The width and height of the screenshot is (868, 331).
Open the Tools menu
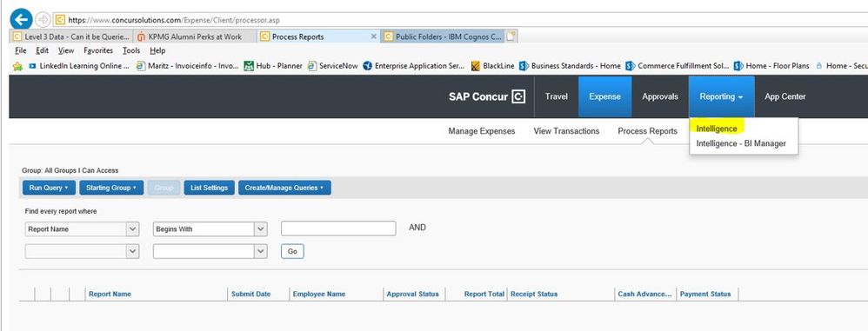pyautogui.click(x=131, y=50)
